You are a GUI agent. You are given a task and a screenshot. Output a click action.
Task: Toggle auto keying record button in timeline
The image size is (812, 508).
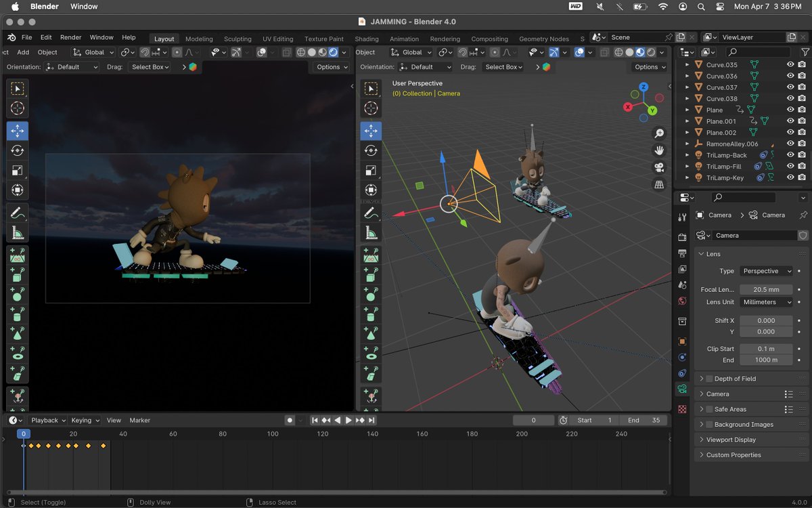click(x=290, y=420)
